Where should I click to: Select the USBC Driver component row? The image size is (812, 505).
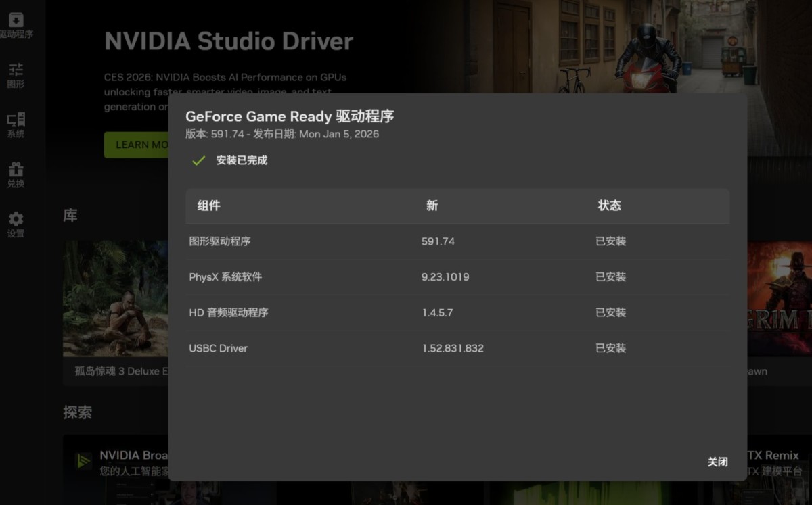[x=457, y=348]
